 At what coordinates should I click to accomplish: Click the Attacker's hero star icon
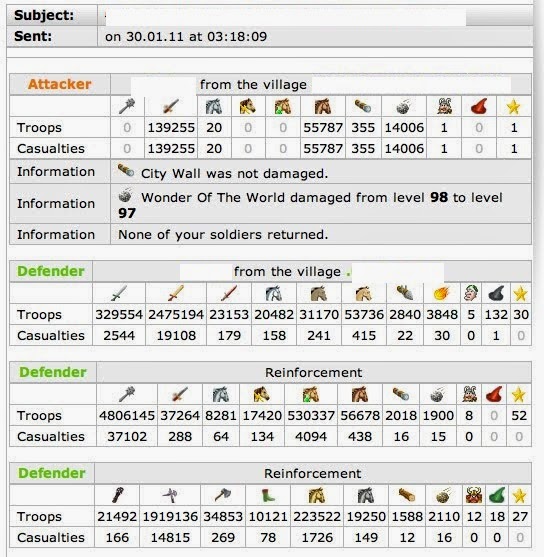[x=513, y=107]
